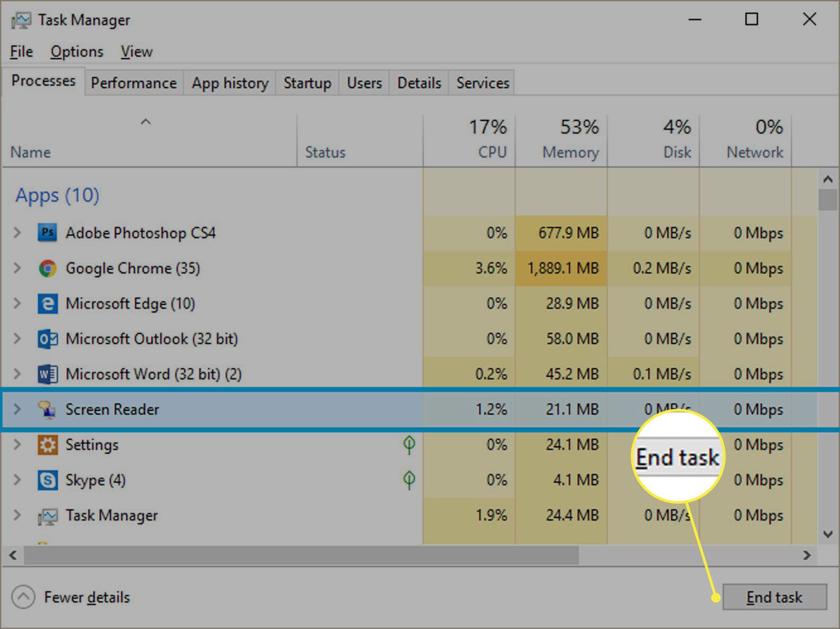Click the 677.9 MB memory value

(568, 233)
